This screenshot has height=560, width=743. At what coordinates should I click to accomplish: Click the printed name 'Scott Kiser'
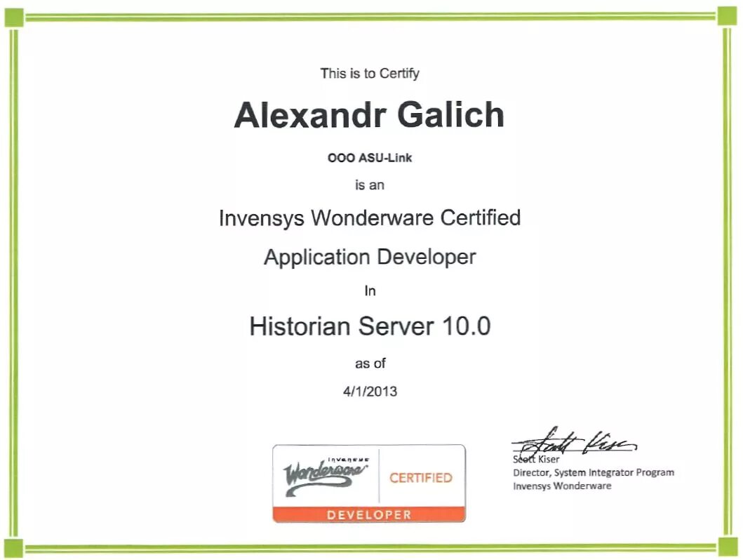point(536,459)
